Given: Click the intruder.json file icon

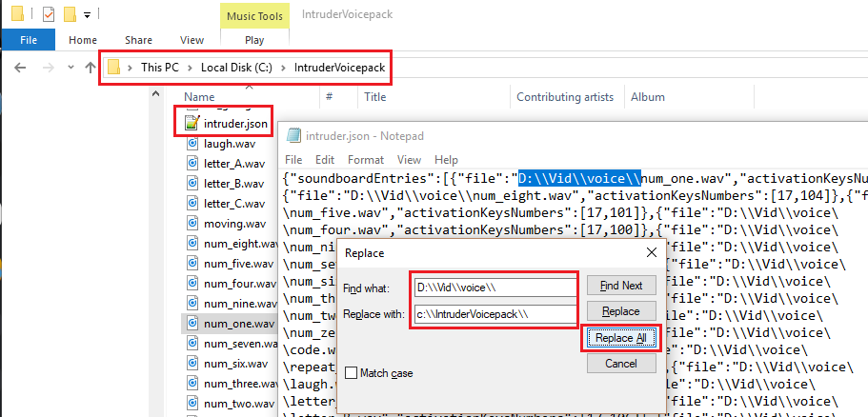Looking at the screenshot, I should click(x=192, y=123).
